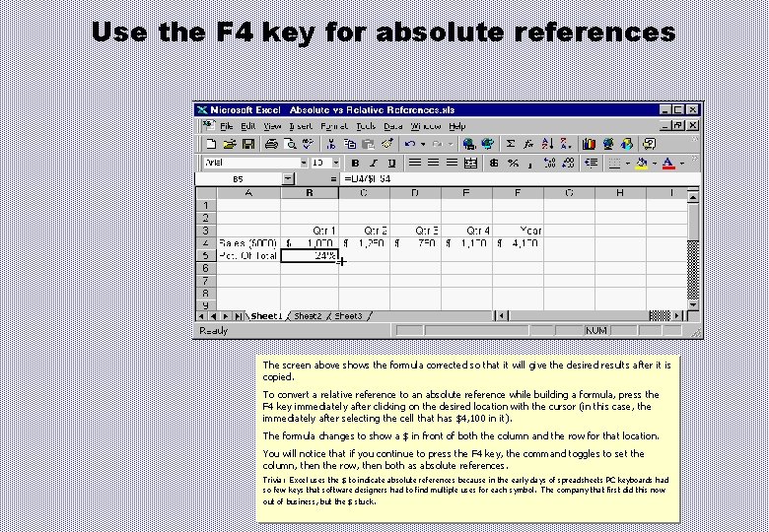Apply the red Font Color swatch
The image size is (769, 532).
tap(668, 164)
